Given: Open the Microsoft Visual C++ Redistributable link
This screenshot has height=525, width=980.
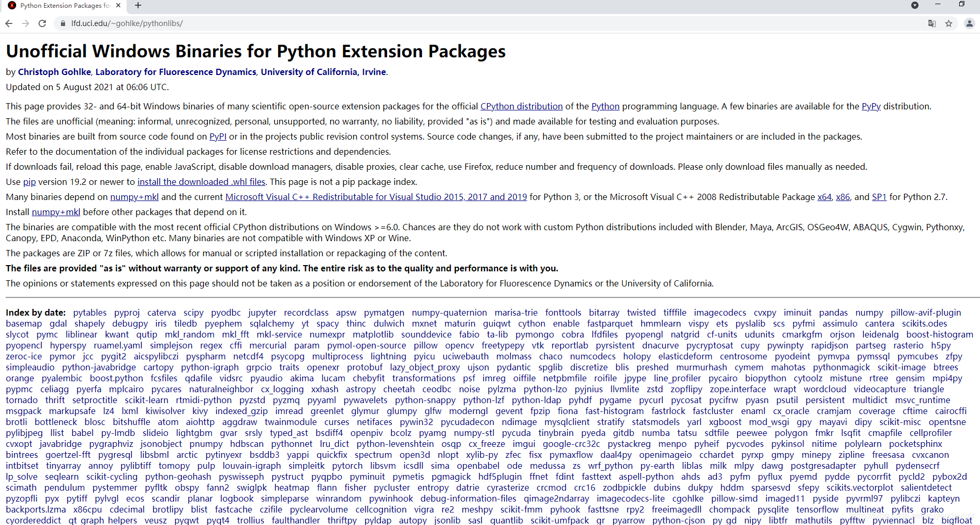Looking at the screenshot, I should pyautogui.click(x=376, y=197).
